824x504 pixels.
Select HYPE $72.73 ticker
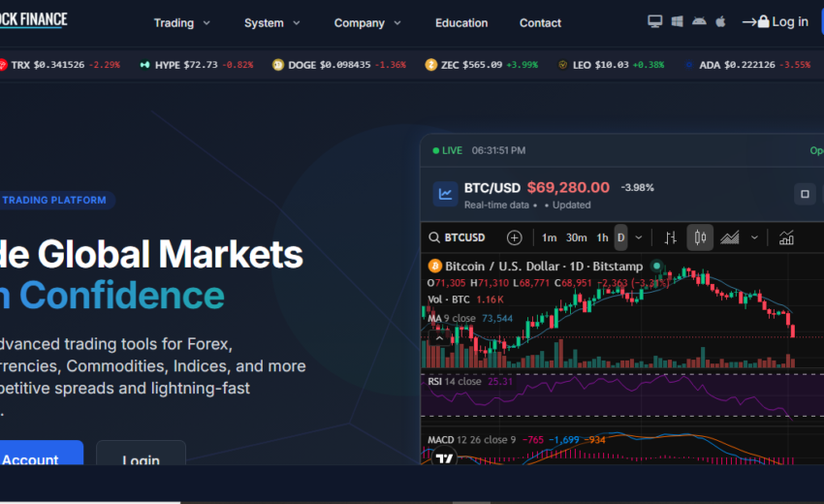[197, 65]
